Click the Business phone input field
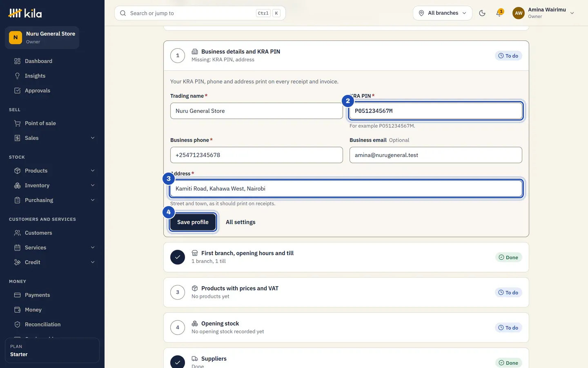The height and width of the screenshot is (368, 588). [256, 155]
